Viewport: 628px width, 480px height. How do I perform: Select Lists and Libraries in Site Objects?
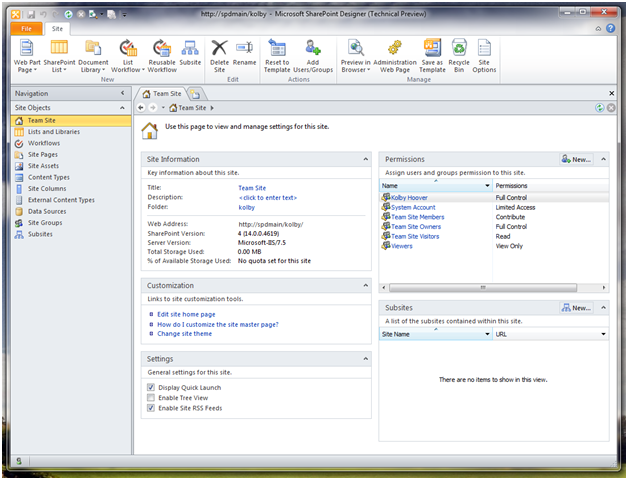[x=54, y=132]
